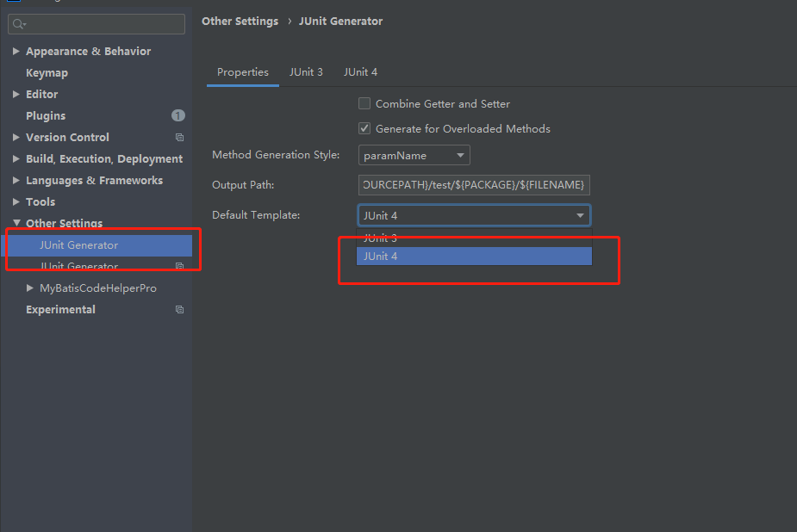Select Keymap in the settings tree
Image resolution: width=797 pixels, height=532 pixels.
click(47, 73)
